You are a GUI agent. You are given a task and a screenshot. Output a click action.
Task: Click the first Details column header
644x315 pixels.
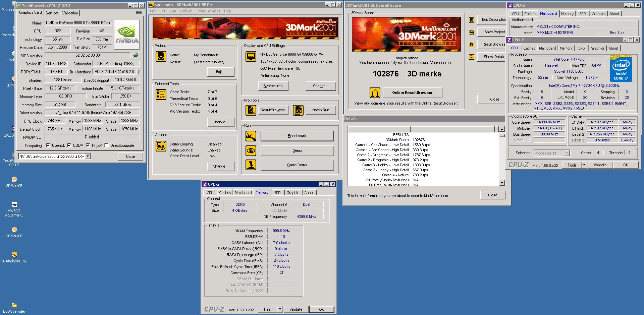pyautogui.click(x=379, y=129)
